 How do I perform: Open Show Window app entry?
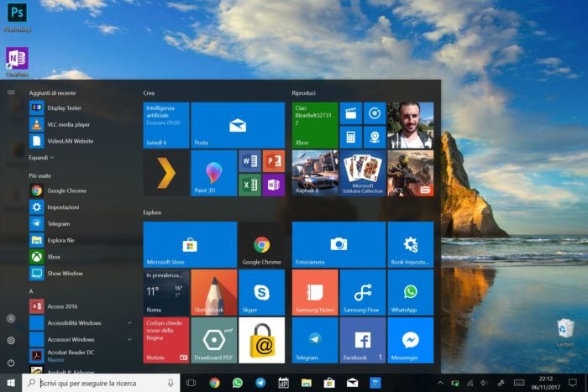click(80, 273)
